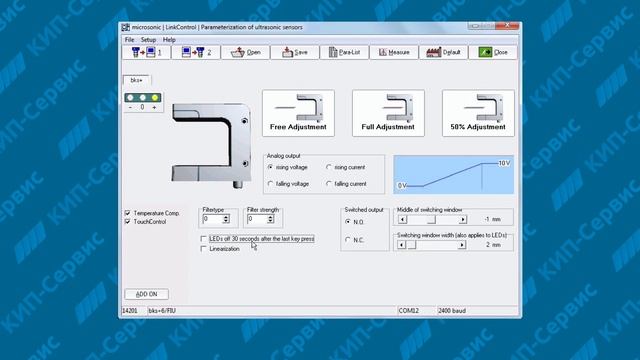Click the bks+6/FIU status bar entry
640x360 pixels.
(x=162, y=311)
